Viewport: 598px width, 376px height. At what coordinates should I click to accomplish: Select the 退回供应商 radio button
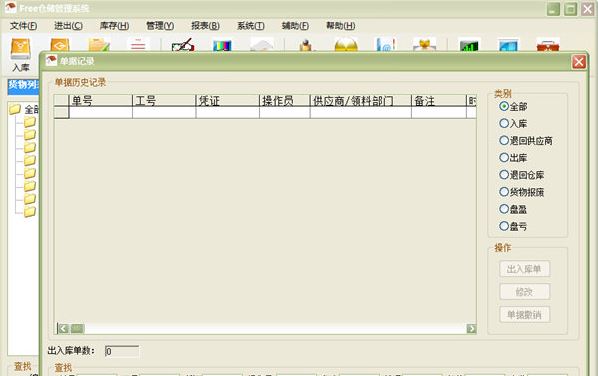(504, 140)
